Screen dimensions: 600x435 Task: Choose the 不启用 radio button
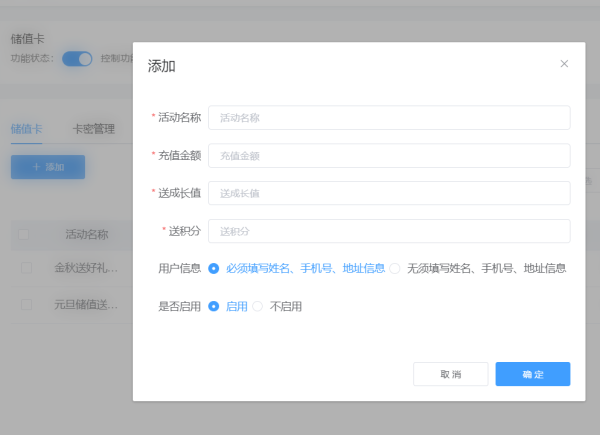(x=258, y=306)
